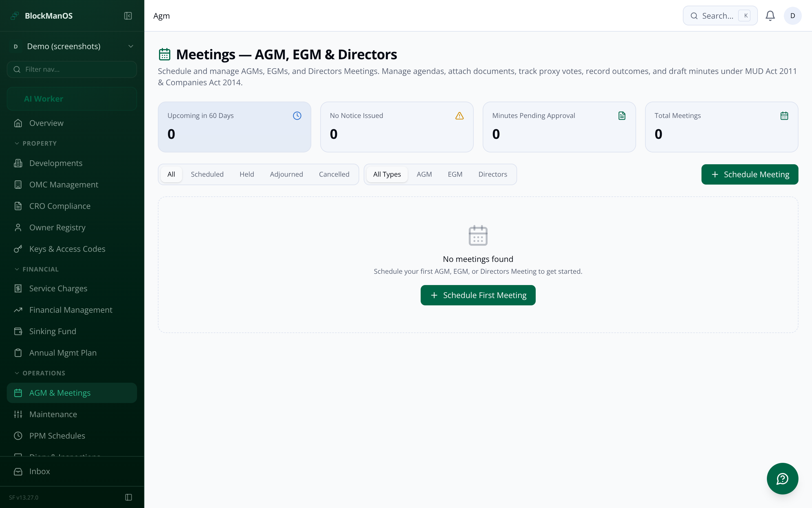Click Schedule First Meeting button
The height and width of the screenshot is (508, 812).
478,295
